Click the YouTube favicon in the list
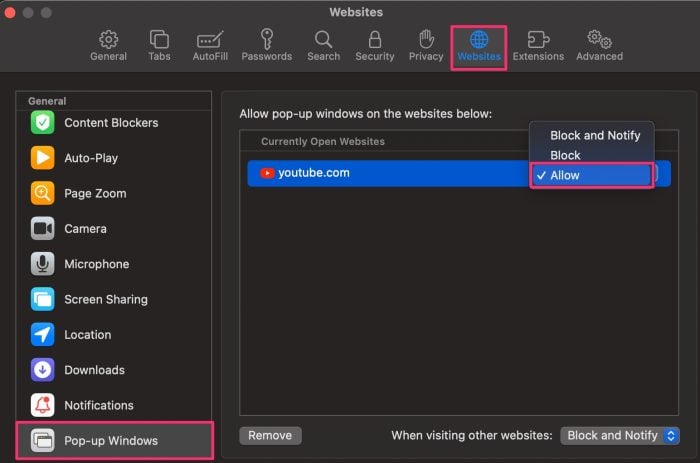 pyautogui.click(x=267, y=173)
